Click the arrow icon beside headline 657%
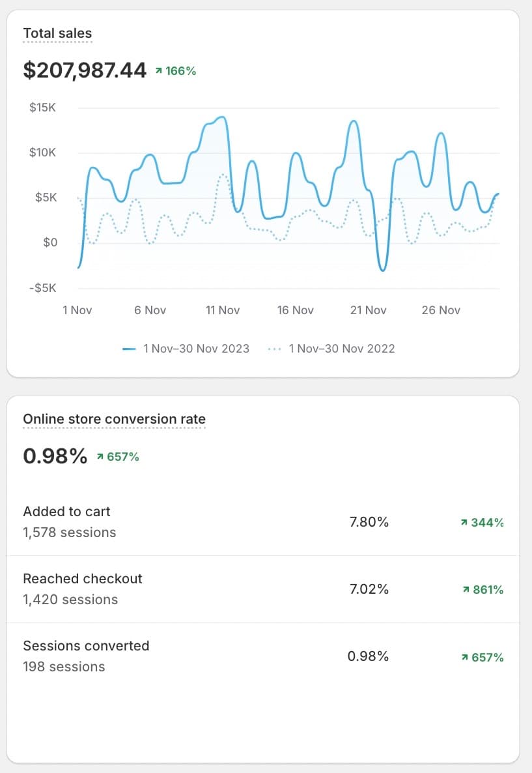 pyautogui.click(x=100, y=457)
